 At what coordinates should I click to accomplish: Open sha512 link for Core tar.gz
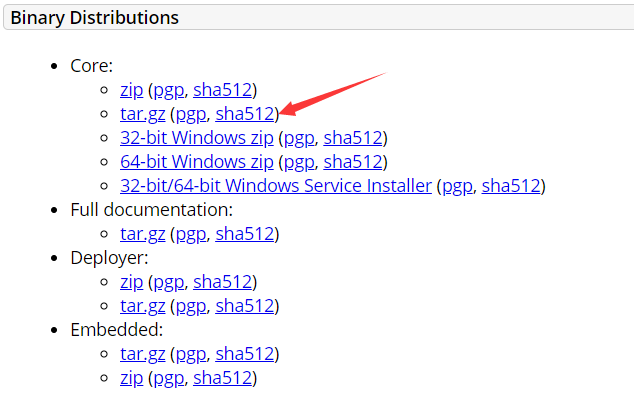coord(245,114)
